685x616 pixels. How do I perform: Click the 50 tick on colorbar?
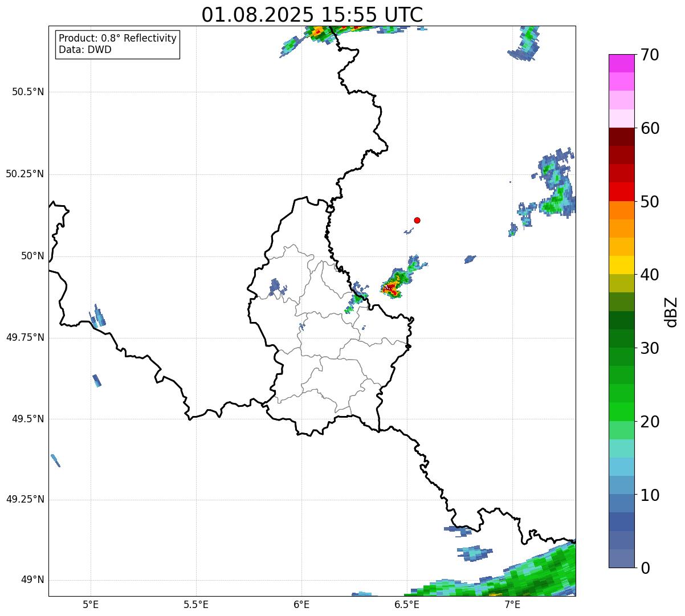(x=650, y=202)
